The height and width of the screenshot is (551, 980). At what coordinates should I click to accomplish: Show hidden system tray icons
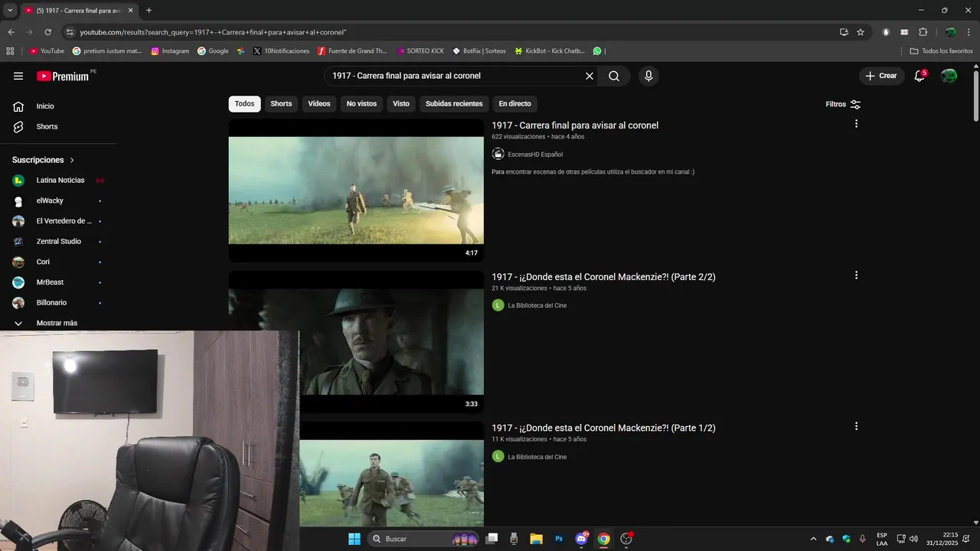813,539
